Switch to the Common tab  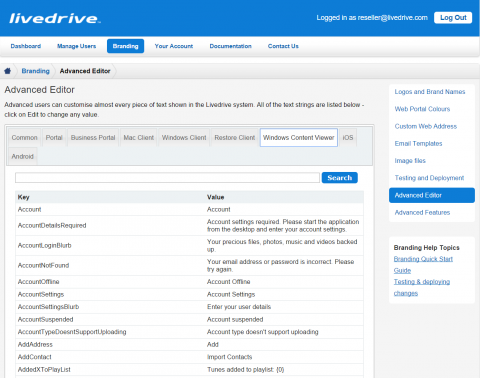(x=24, y=138)
